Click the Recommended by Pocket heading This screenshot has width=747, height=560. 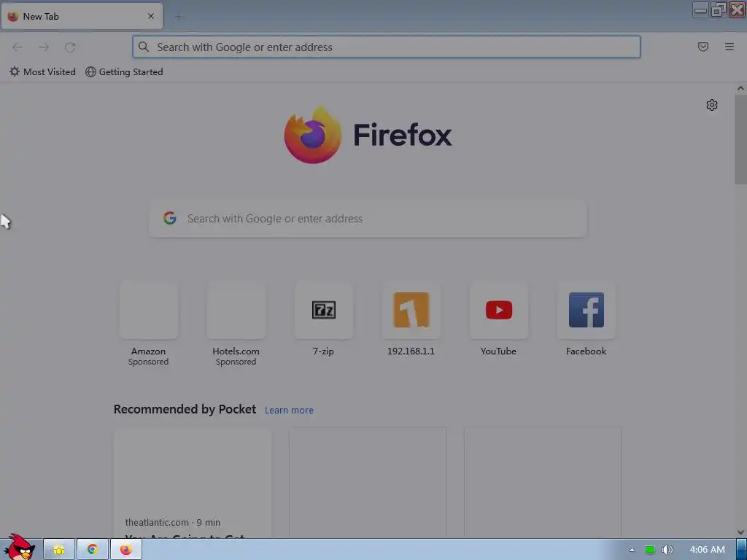(x=185, y=410)
